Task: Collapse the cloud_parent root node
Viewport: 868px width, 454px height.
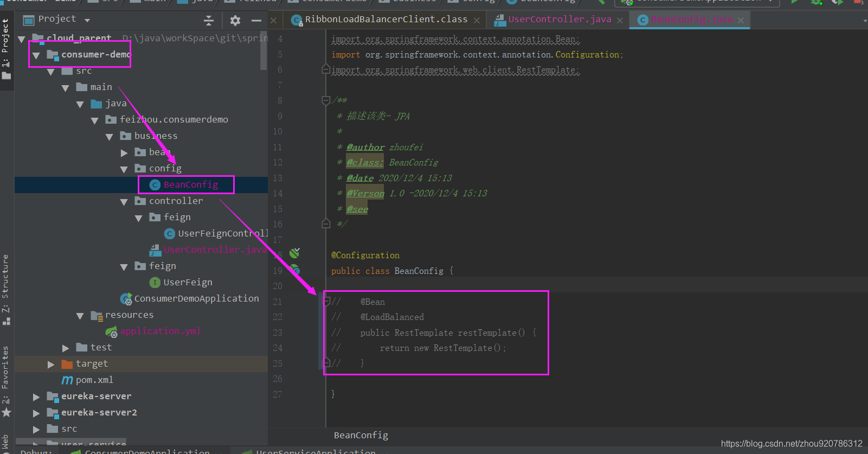Action: click(22, 39)
